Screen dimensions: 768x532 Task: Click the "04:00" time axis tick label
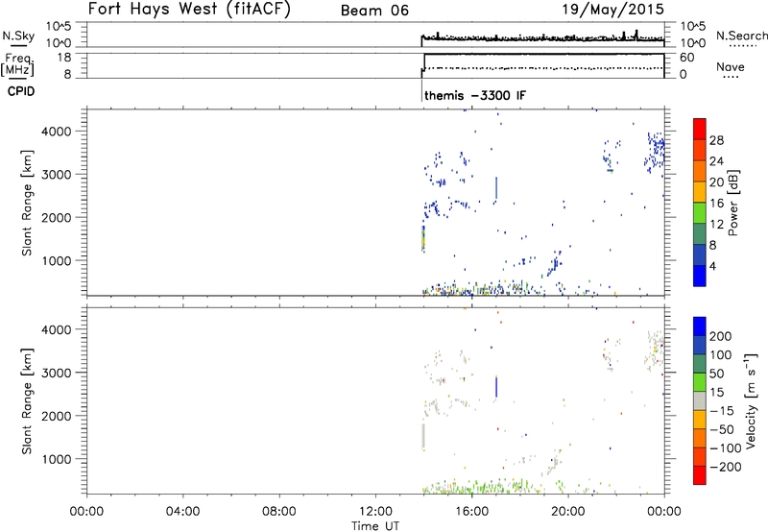pyautogui.click(x=182, y=512)
